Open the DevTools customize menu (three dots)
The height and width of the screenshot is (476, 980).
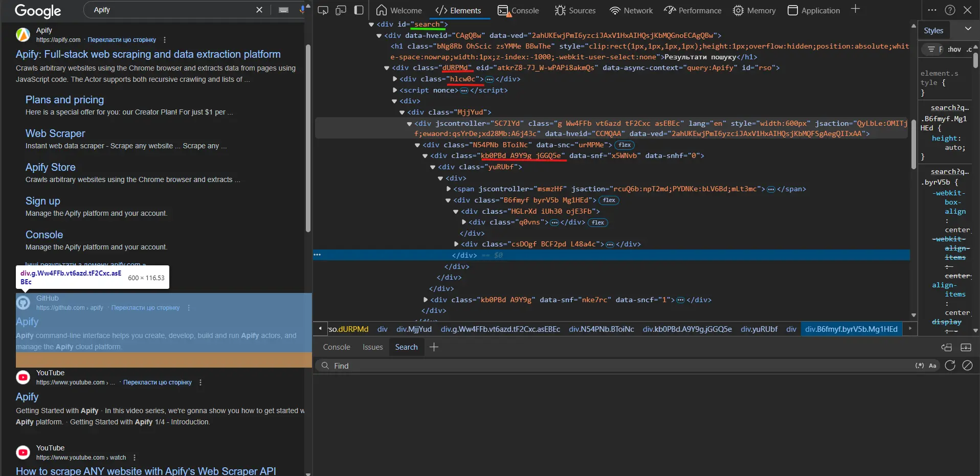[x=932, y=10]
